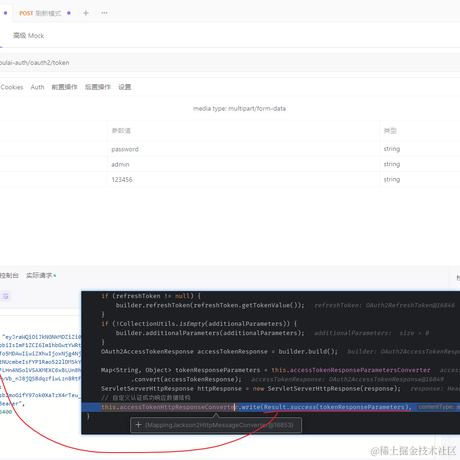Edit the 123456 parameter value cell

[x=244, y=179]
